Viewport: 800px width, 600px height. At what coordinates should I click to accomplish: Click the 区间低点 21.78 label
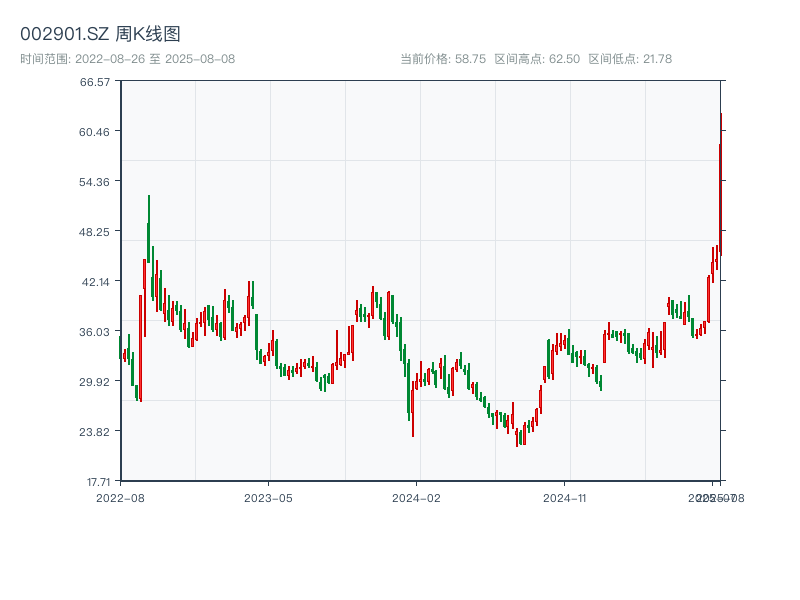click(x=630, y=59)
